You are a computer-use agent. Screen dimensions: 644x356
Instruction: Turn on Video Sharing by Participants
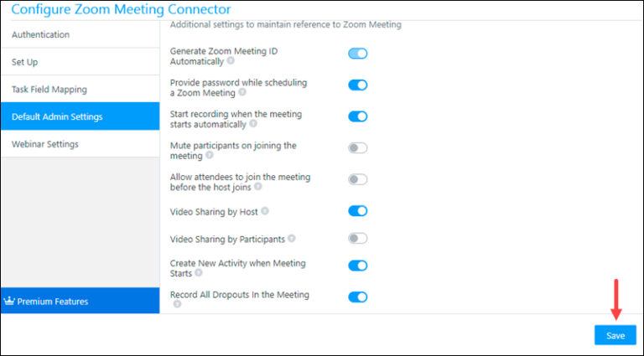358,239
